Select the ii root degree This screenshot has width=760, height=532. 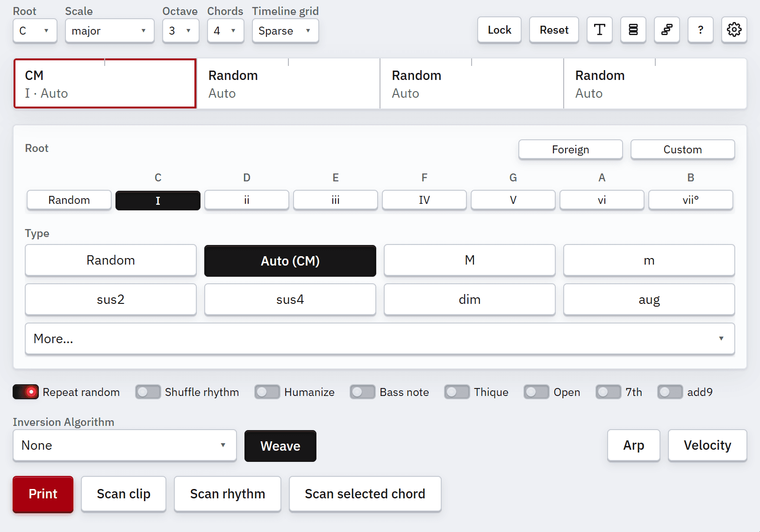pyautogui.click(x=247, y=200)
